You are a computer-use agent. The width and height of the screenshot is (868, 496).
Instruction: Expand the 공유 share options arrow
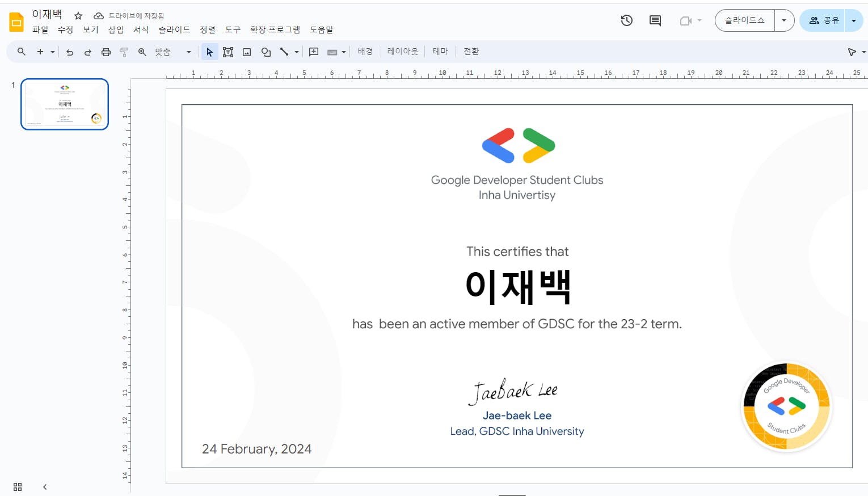pos(854,20)
